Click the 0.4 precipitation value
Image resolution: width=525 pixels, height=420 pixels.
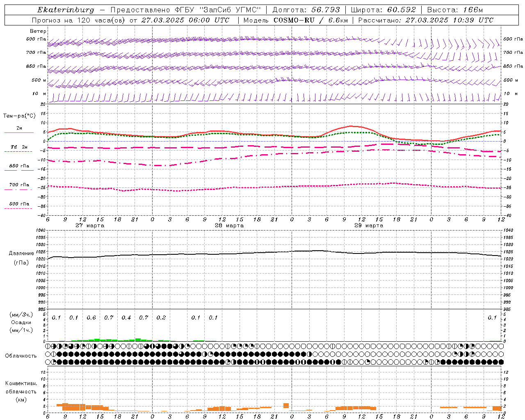pyautogui.click(x=126, y=318)
